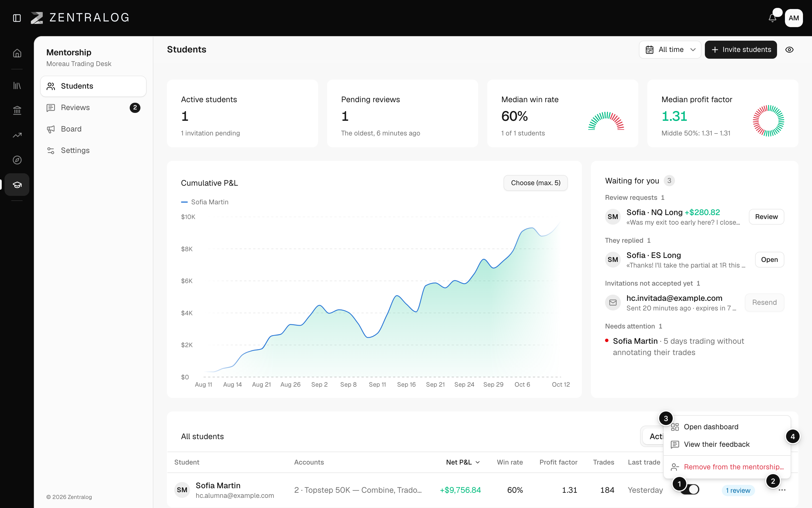Click the Reviews count badge 2
Viewport: 812px width, 508px height.
135,108
